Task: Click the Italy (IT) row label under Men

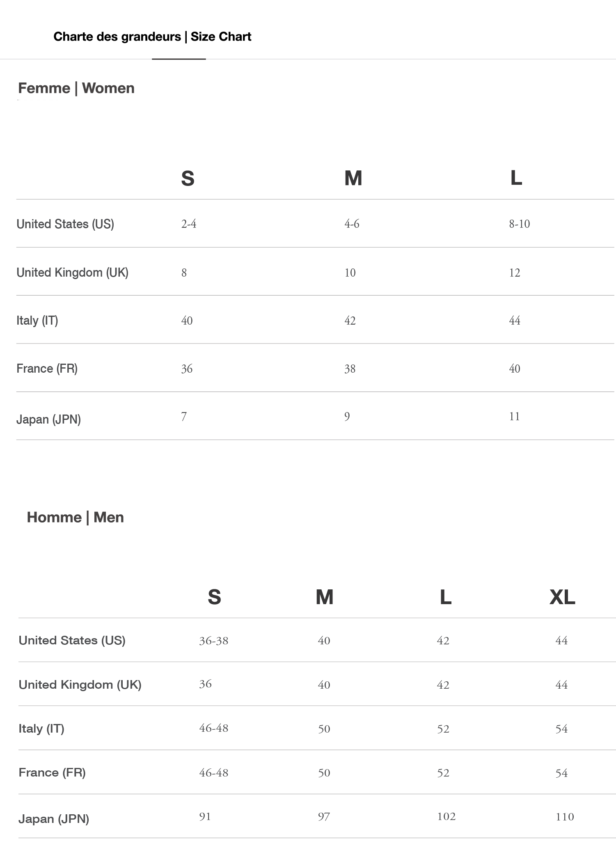Action: tap(41, 729)
